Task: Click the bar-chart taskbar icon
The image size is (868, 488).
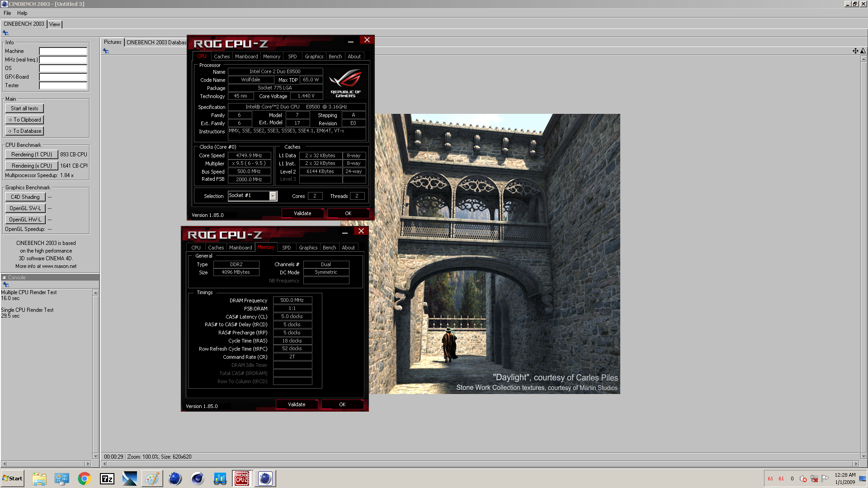Action: [220, 479]
